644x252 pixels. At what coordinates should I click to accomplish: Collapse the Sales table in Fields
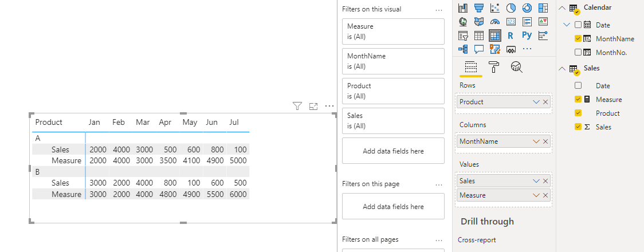coord(562,69)
